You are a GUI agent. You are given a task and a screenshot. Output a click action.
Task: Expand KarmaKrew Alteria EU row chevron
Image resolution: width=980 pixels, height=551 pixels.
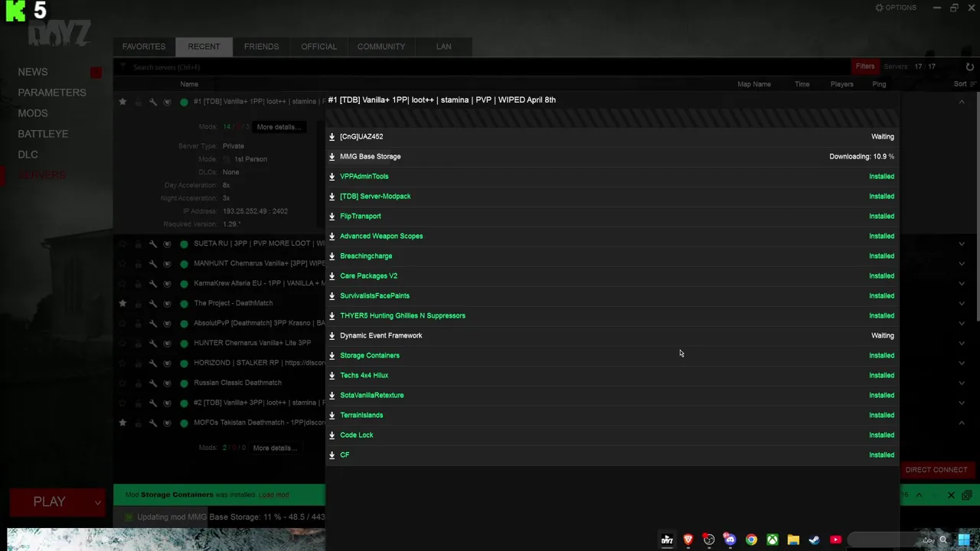pos(962,283)
